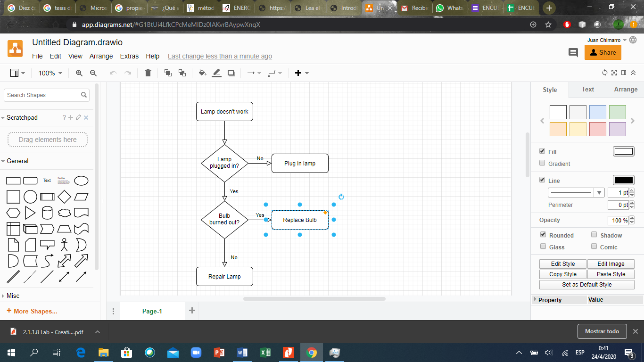
Task: Switch to the Text tab
Action: tap(588, 90)
